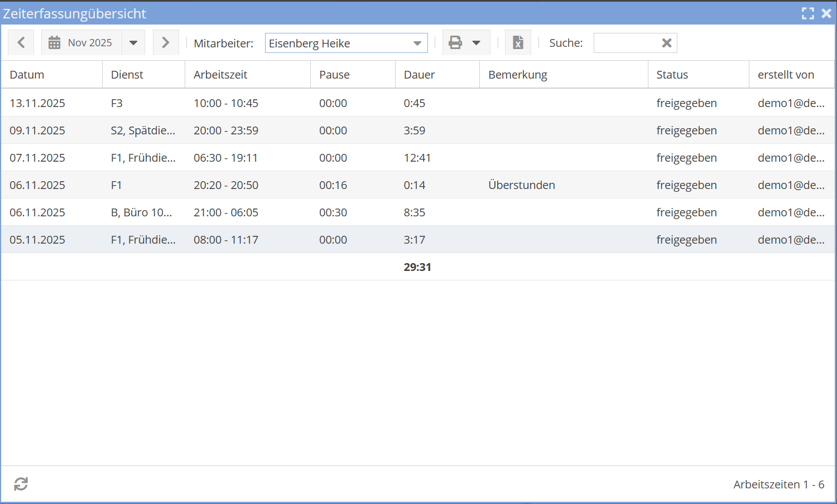Sort by the Dauer column header
The image size is (837, 504).
click(x=419, y=75)
